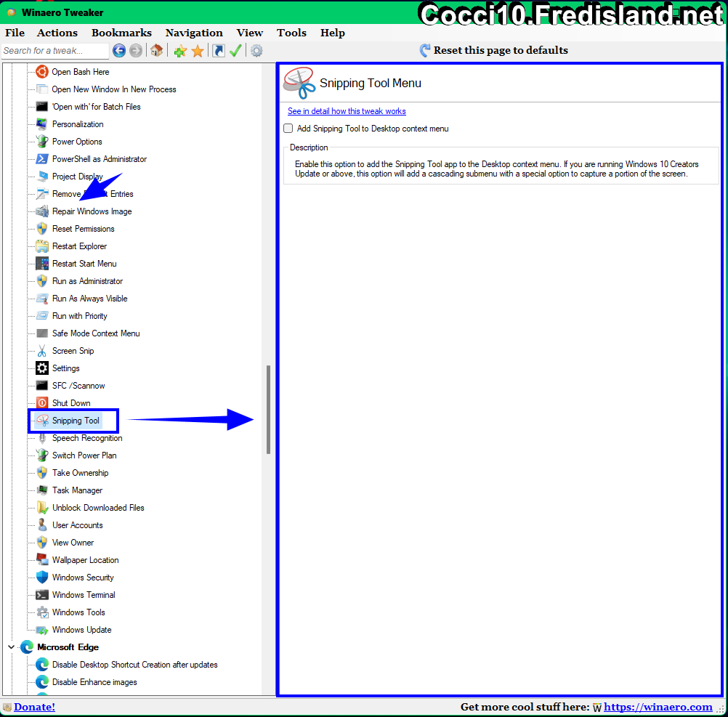Open the View menu

[250, 33]
